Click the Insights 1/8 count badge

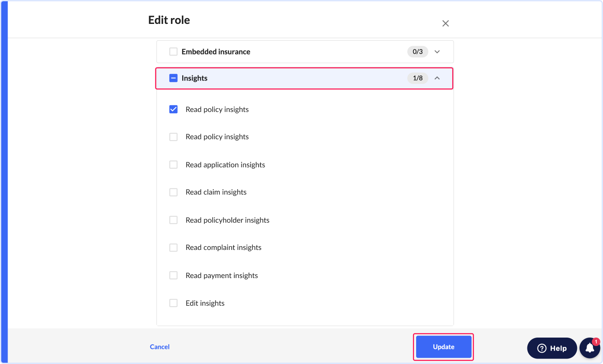pyautogui.click(x=418, y=78)
